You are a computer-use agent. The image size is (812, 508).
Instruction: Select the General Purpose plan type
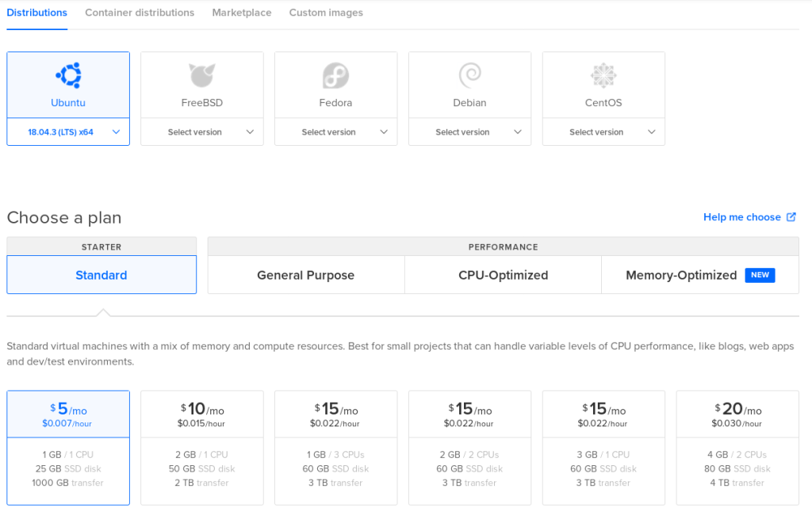pyautogui.click(x=306, y=275)
